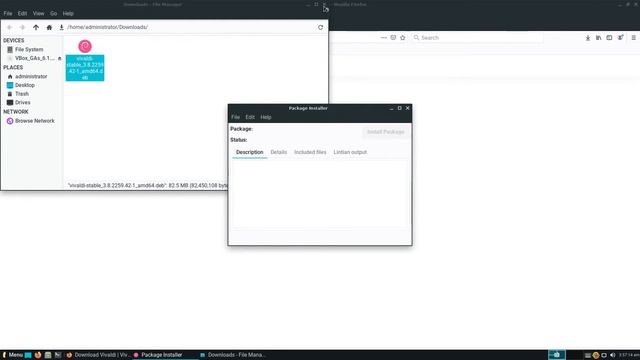Viewport: 640px width, 360px height.
Task: Open the Package Installer File menu
Action: click(x=236, y=117)
